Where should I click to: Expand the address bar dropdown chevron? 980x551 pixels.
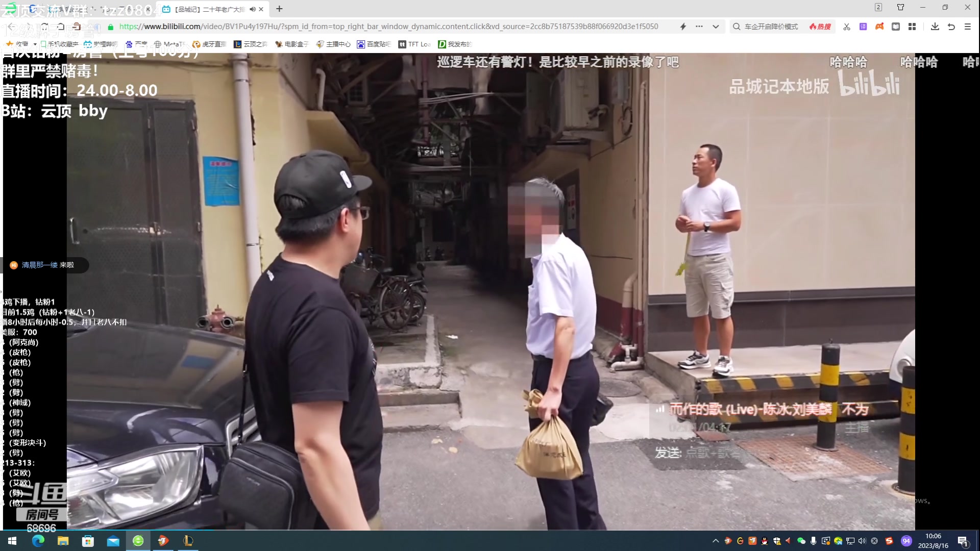tap(716, 27)
